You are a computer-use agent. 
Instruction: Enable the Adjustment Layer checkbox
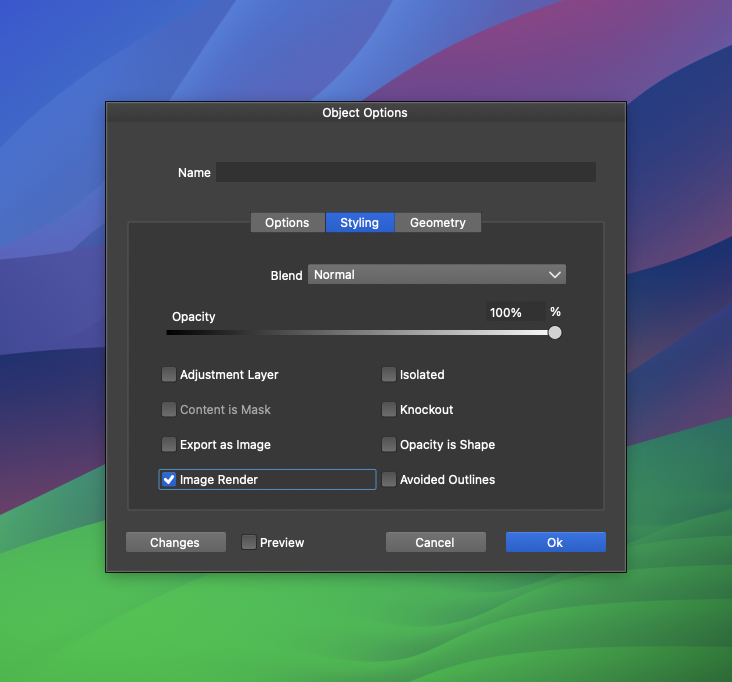point(169,375)
